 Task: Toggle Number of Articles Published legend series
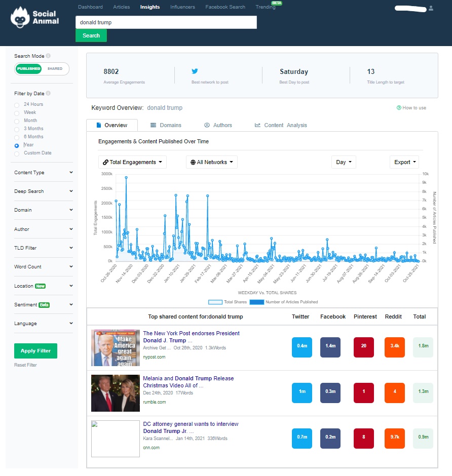click(x=284, y=302)
